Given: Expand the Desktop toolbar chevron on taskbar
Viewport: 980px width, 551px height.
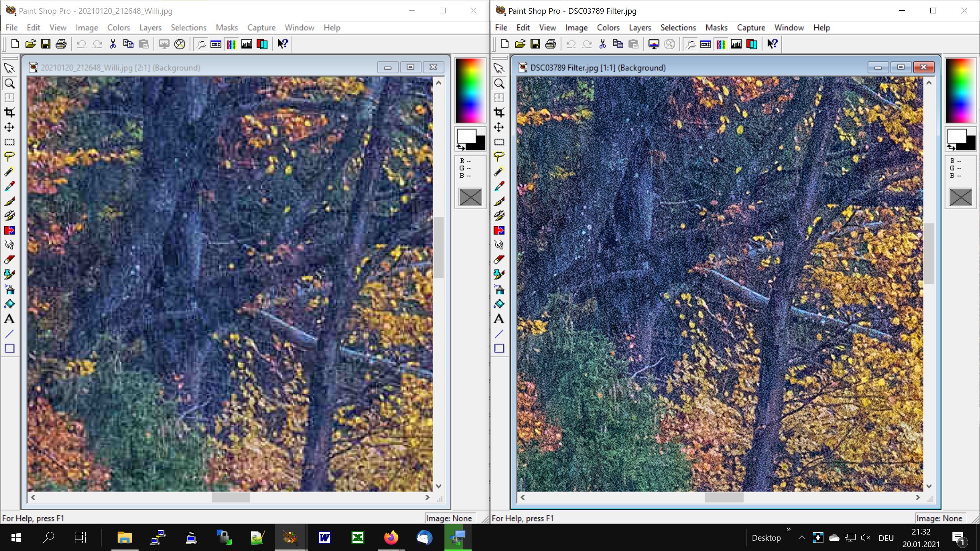Looking at the screenshot, I should [x=788, y=530].
